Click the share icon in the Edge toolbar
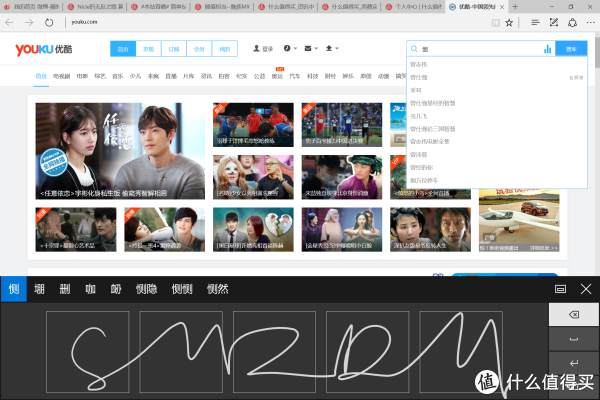Viewport: 600px width, 400px height. [x=572, y=23]
